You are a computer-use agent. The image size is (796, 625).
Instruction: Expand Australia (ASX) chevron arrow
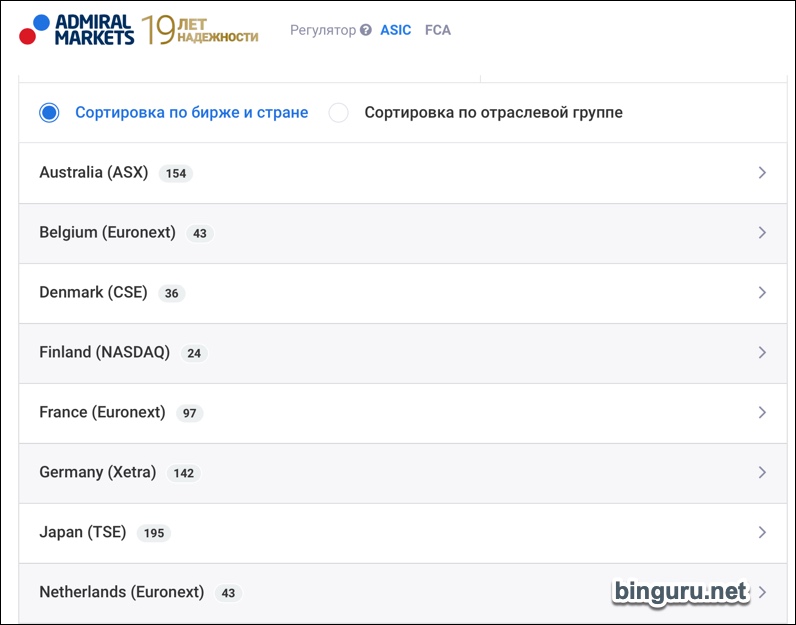click(762, 173)
